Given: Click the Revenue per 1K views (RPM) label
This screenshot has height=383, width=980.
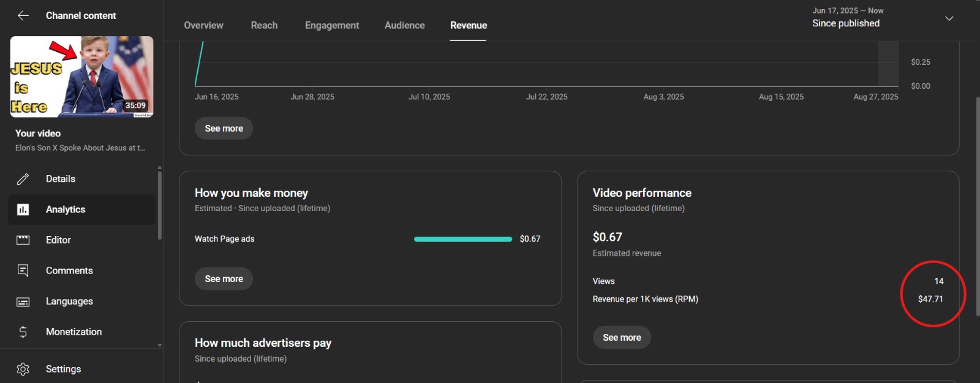Looking at the screenshot, I should 646,299.
